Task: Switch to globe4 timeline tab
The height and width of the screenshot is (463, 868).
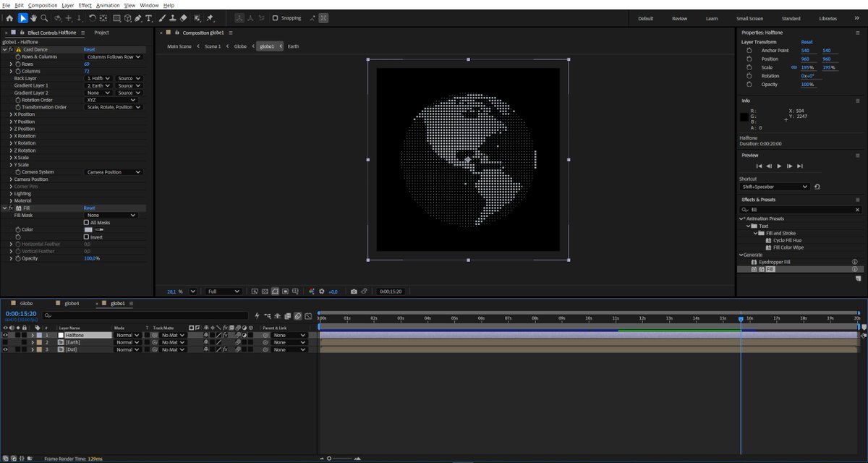Action: [x=72, y=303]
